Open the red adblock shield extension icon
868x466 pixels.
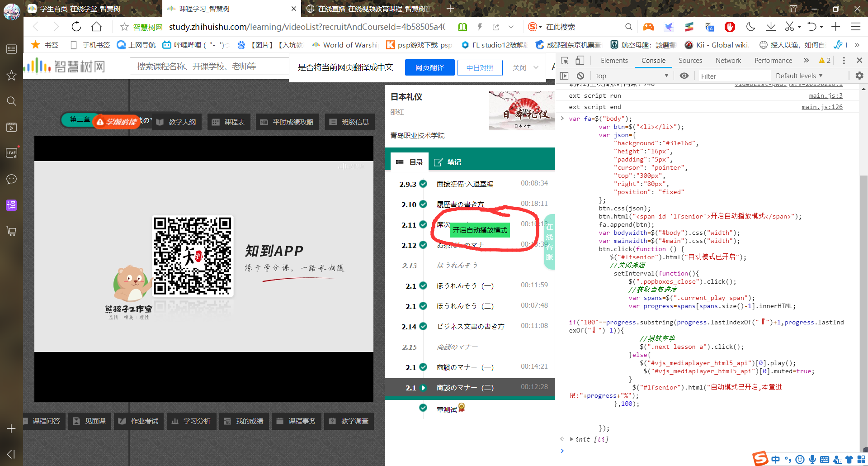click(x=730, y=27)
